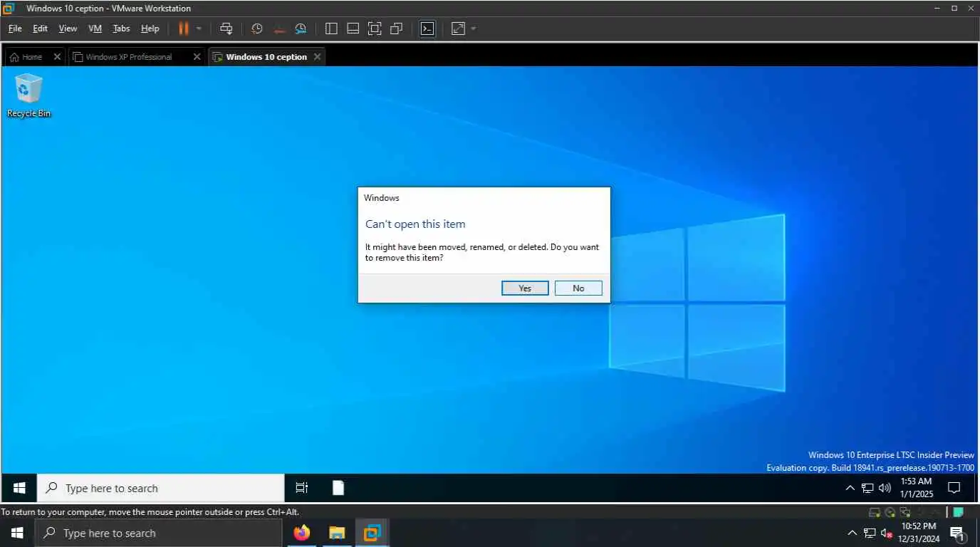
Task: Click the guest clock showing 1:53 AM
Action: coord(916,488)
